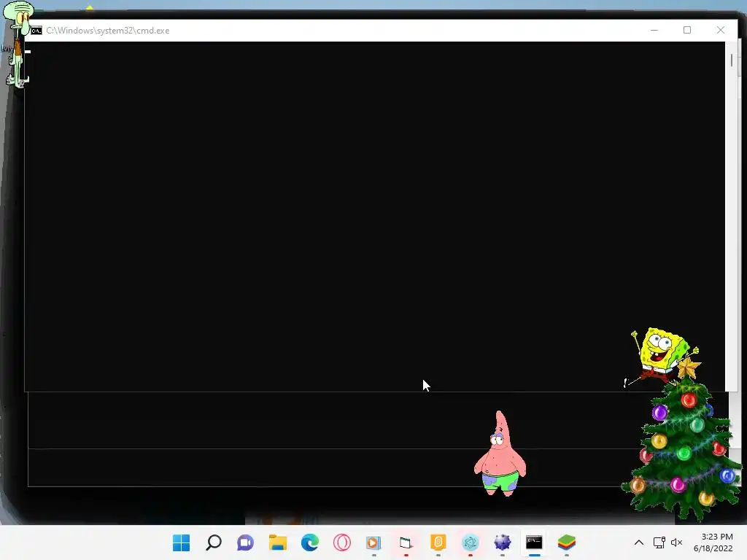Close the cmd.exe window
Screen dimensions: 747x560
pos(720,30)
